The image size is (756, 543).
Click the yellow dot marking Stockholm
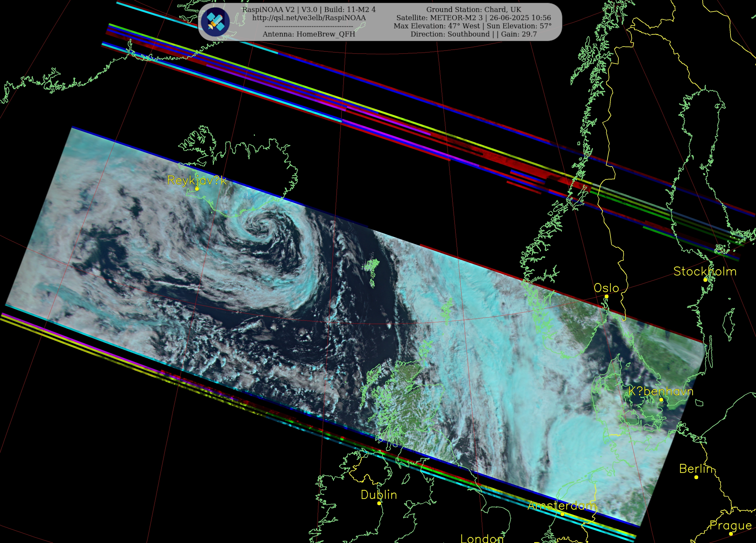pyautogui.click(x=705, y=280)
